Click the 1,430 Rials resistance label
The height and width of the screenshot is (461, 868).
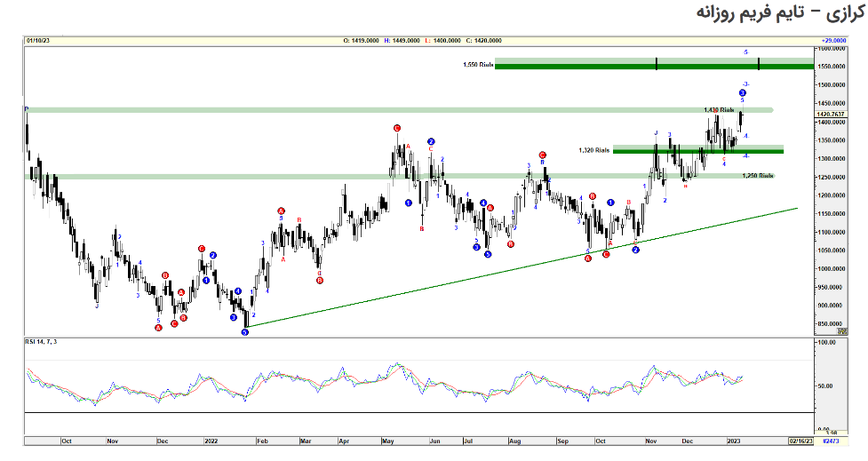[x=720, y=110]
